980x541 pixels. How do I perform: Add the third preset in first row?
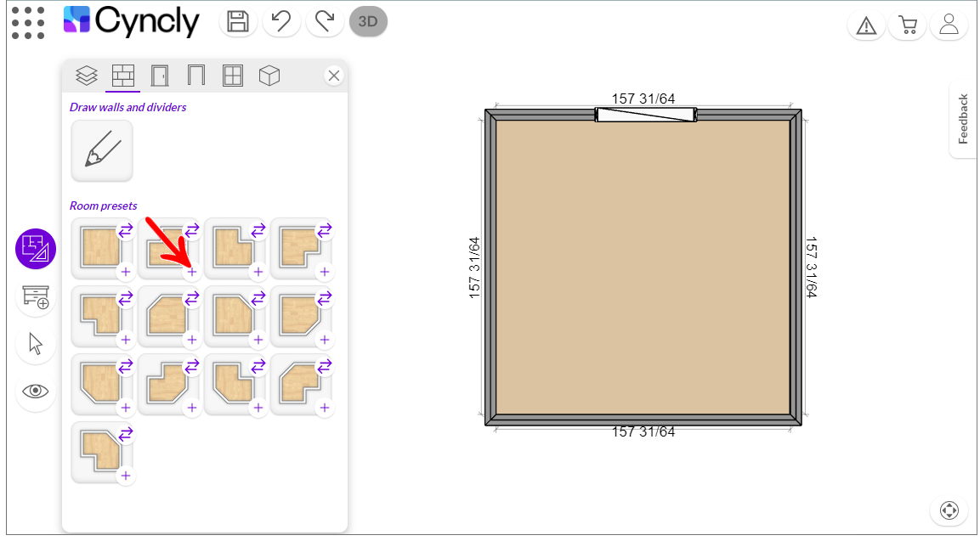click(x=258, y=272)
